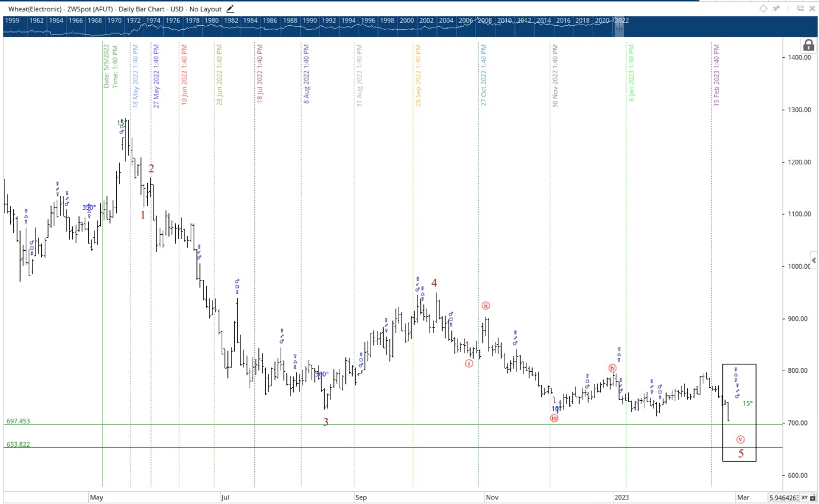Viewport: 819px width, 504px height.
Task: Click the highlighted 2022 range in navigator bar
Action: (619, 27)
